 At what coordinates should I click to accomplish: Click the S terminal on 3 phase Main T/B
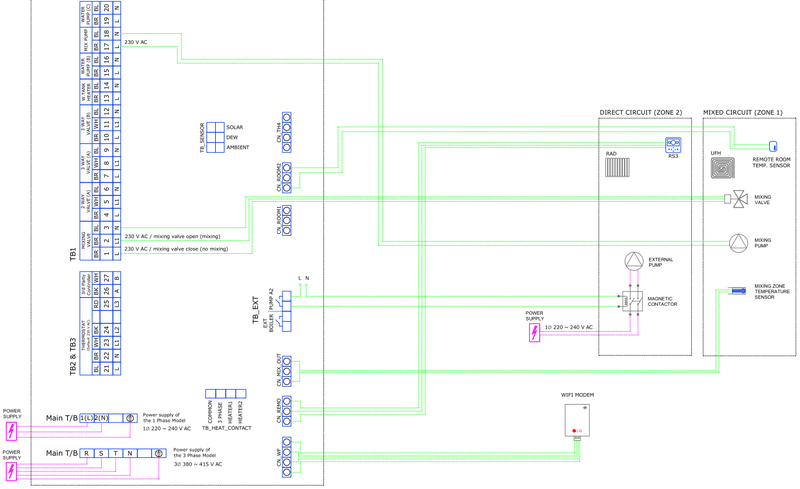click(102, 453)
